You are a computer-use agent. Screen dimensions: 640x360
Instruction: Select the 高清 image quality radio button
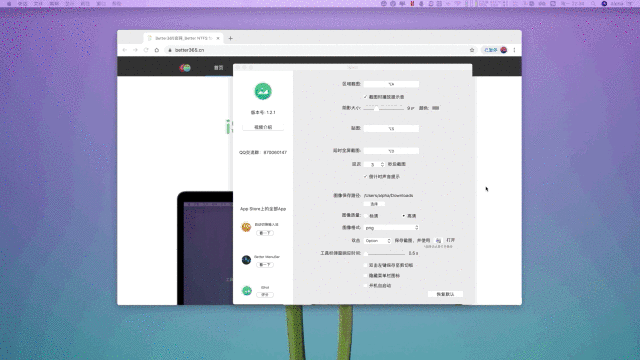[x=404, y=216]
